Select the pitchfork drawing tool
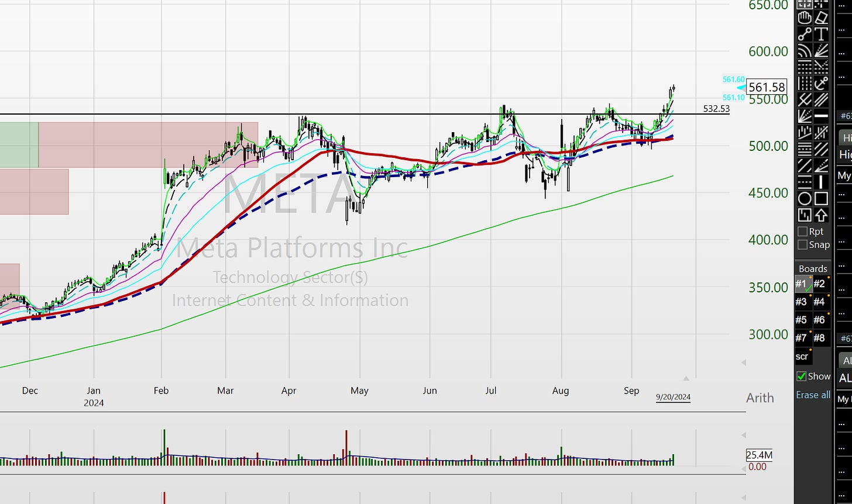The height and width of the screenshot is (504, 852). 805,100
